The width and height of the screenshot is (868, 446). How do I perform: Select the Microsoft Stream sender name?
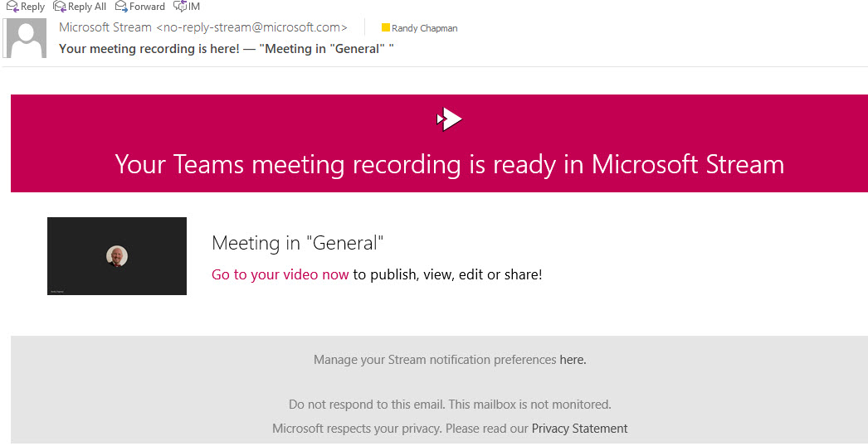tap(105, 27)
